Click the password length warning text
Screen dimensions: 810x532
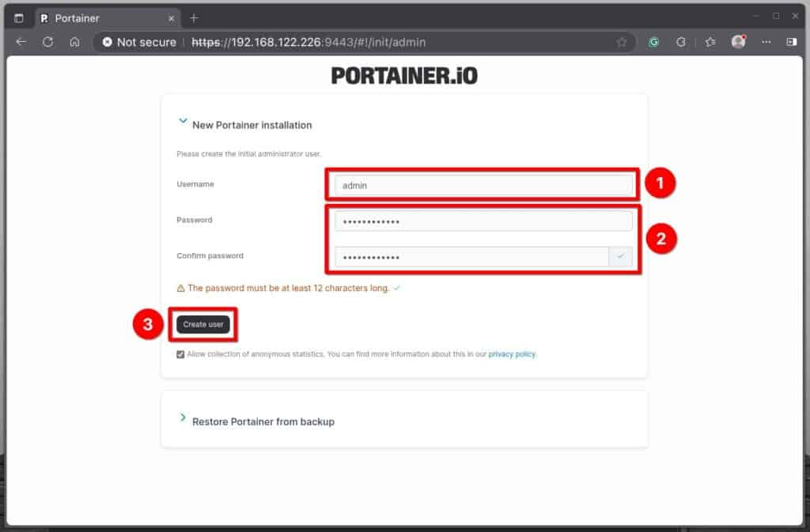pos(288,288)
